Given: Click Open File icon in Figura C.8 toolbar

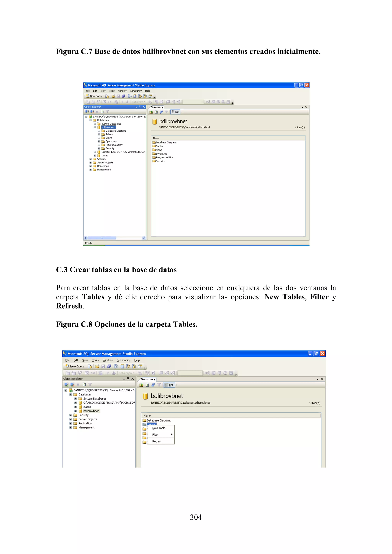Looking at the screenshot, I should [x=97, y=366].
